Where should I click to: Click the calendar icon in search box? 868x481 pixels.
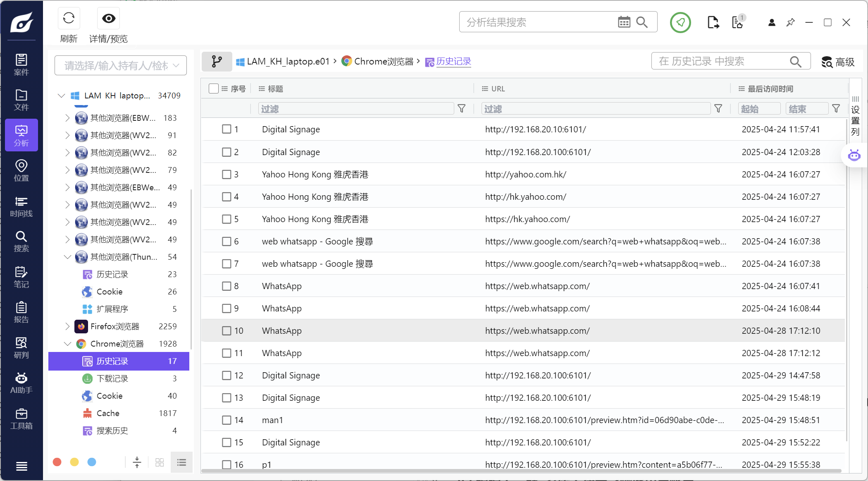tap(624, 22)
